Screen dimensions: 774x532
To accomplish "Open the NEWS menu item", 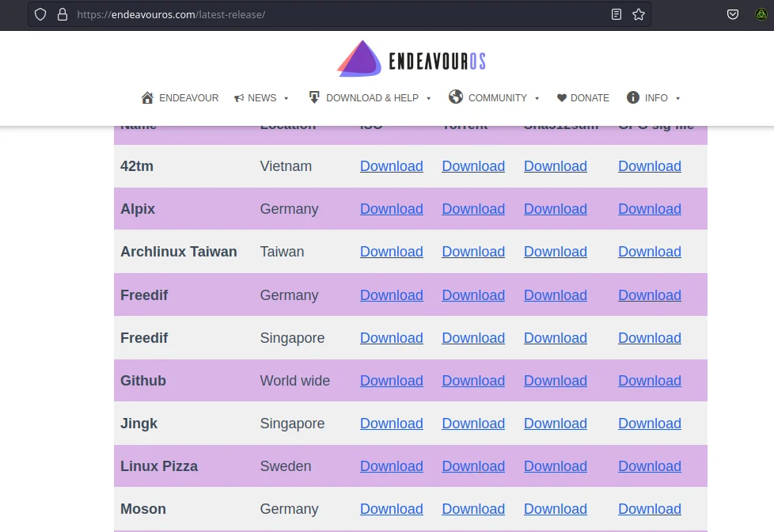I will (261, 98).
